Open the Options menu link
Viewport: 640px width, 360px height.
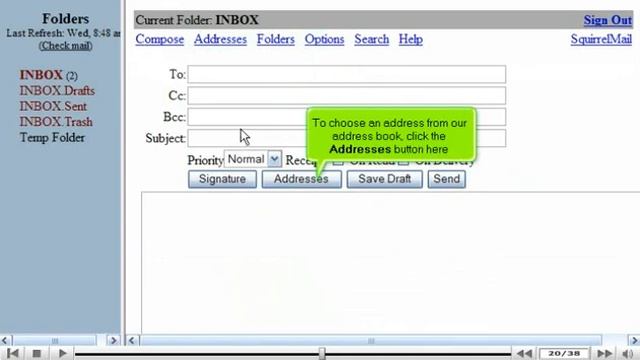pyautogui.click(x=324, y=39)
